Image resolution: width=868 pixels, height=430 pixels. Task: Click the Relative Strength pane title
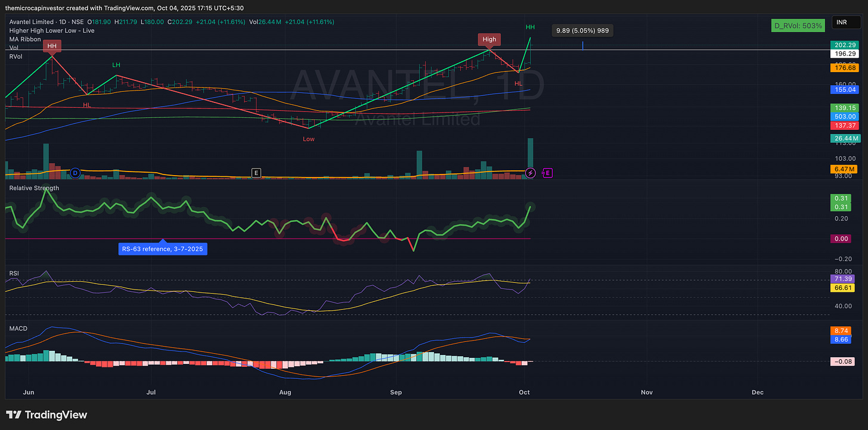[x=34, y=188]
